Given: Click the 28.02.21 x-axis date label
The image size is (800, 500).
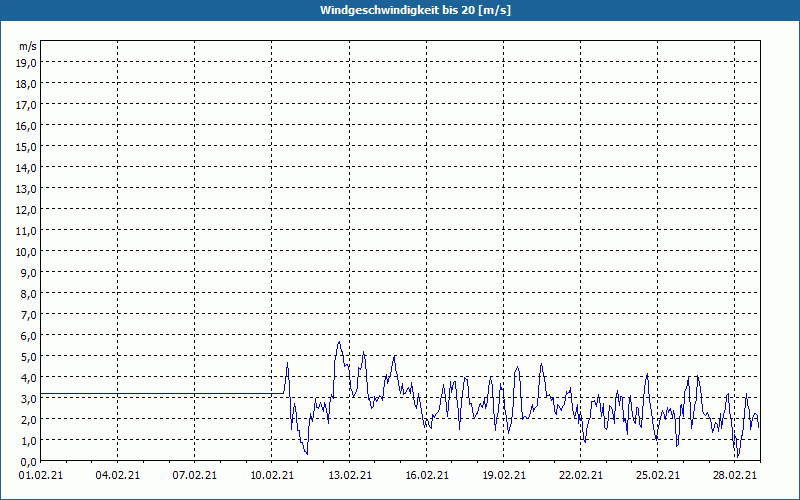Looking at the screenshot, I should 734,476.
